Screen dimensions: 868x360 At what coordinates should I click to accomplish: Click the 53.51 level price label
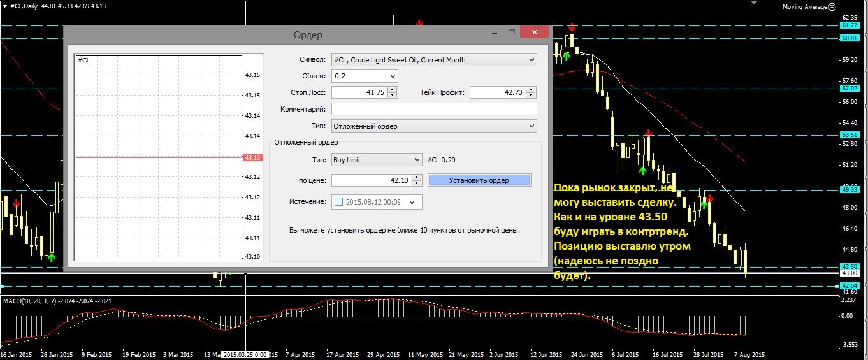click(x=850, y=135)
